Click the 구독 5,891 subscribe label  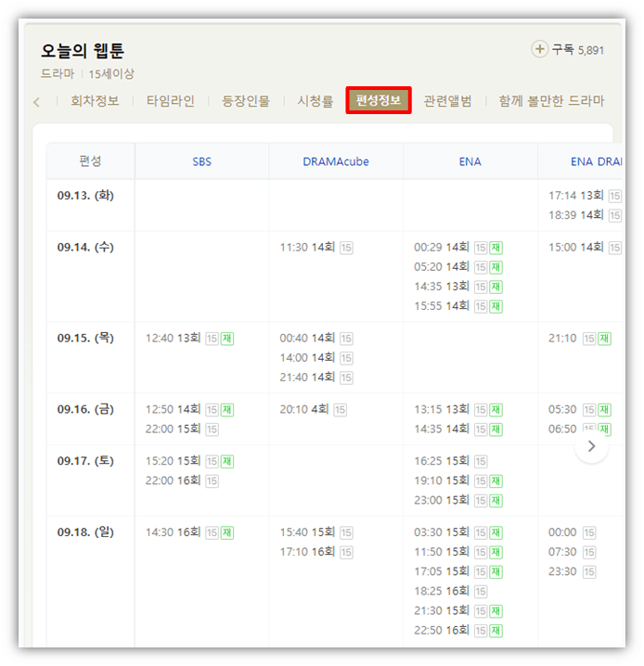[x=578, y=50]
